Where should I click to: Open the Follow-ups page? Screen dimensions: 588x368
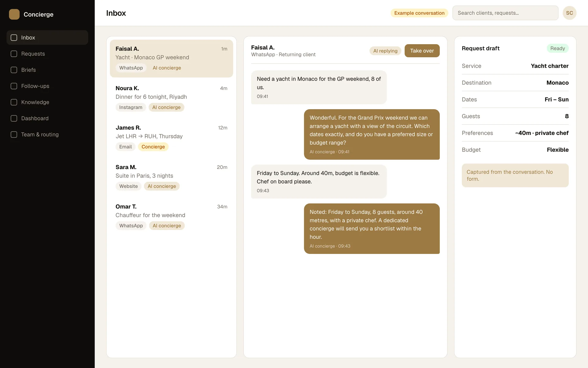[47, 86]
